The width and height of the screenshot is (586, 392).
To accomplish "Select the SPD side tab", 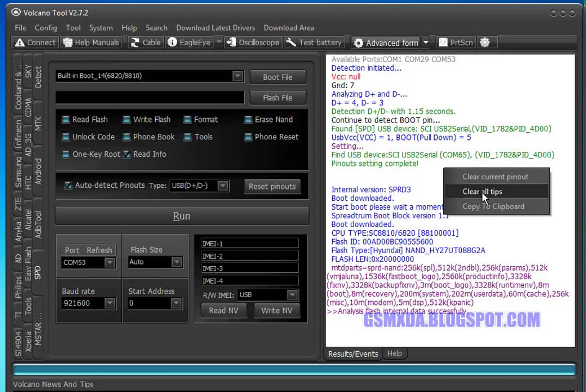I will point(38,273).
